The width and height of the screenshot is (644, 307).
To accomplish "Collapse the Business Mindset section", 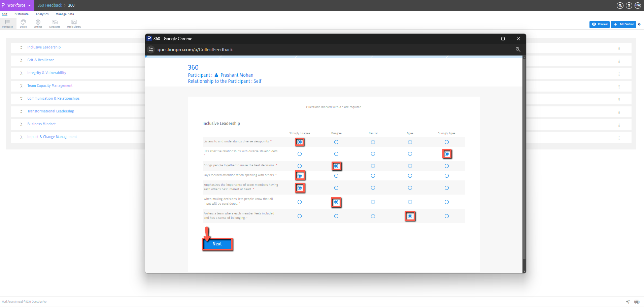I will click(x=21, y=124).
